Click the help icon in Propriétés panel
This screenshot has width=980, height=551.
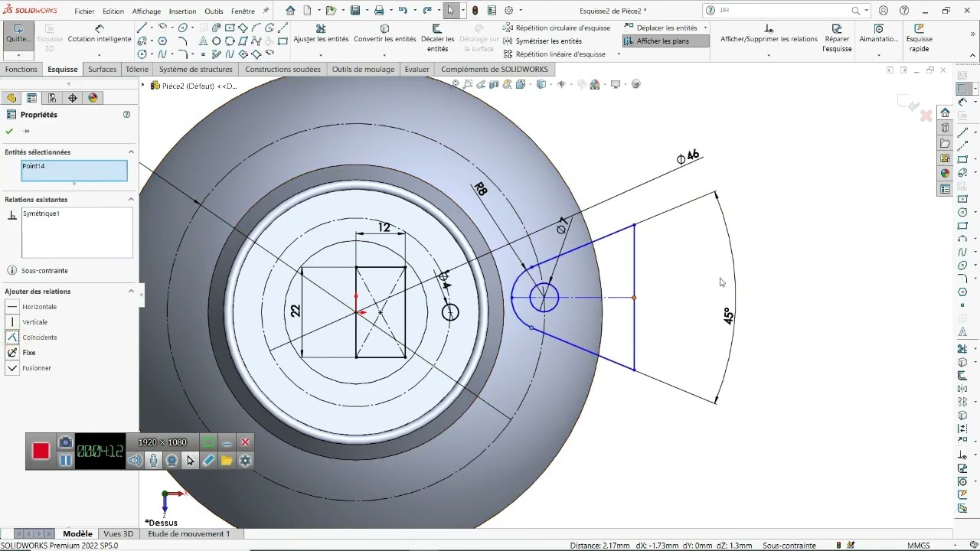pyautogui.click(x=126, y=115)
